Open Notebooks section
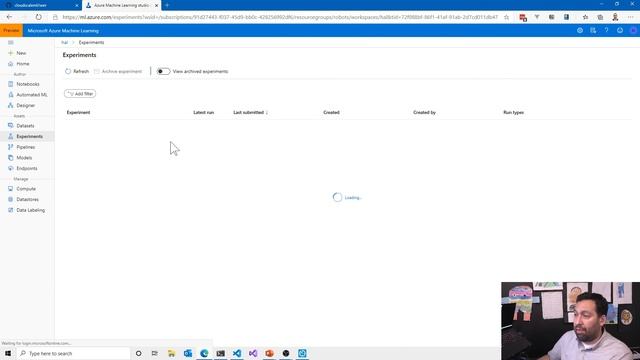The width and height of the screenshot is (640, 360). coord(24,84)
